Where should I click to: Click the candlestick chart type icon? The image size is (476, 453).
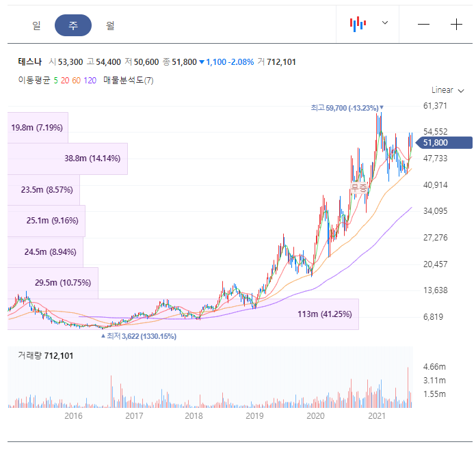point(358,24)
